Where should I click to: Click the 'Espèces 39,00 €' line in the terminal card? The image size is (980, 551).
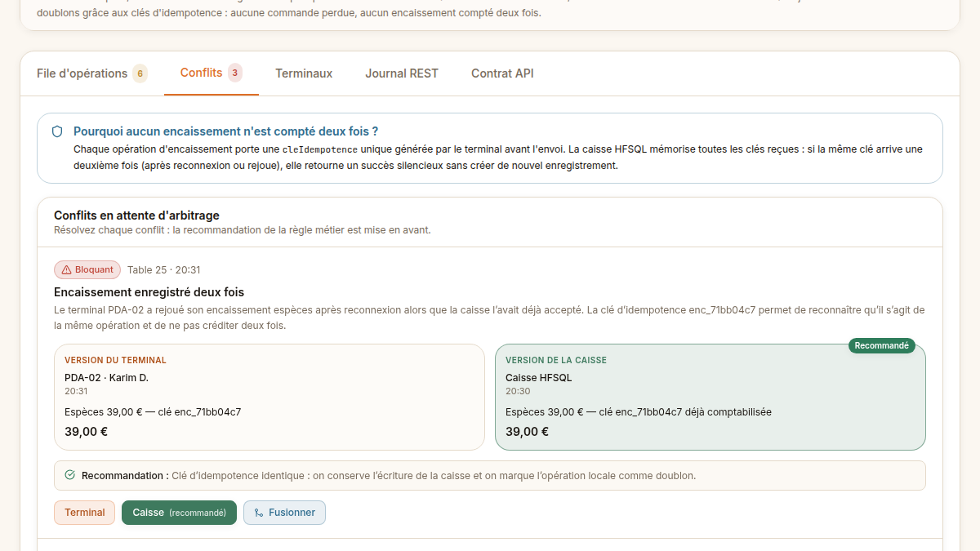[x=153, y=412]
